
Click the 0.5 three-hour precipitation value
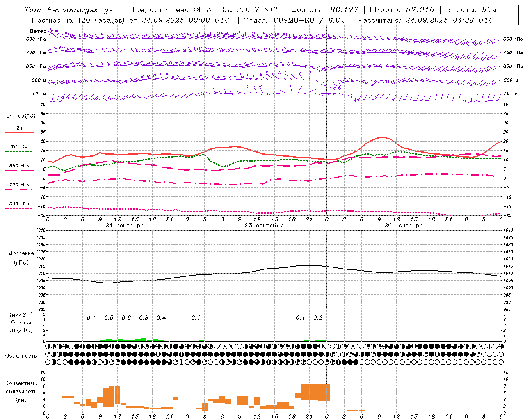point(109,318)
